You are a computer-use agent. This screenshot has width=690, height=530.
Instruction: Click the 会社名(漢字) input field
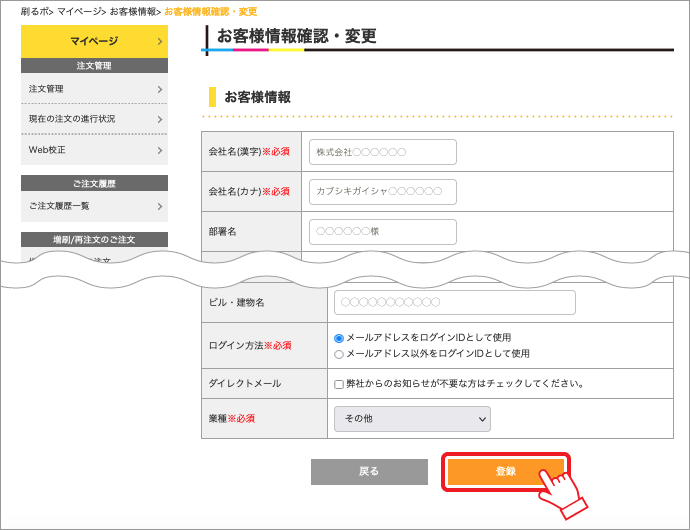[383, 152]
